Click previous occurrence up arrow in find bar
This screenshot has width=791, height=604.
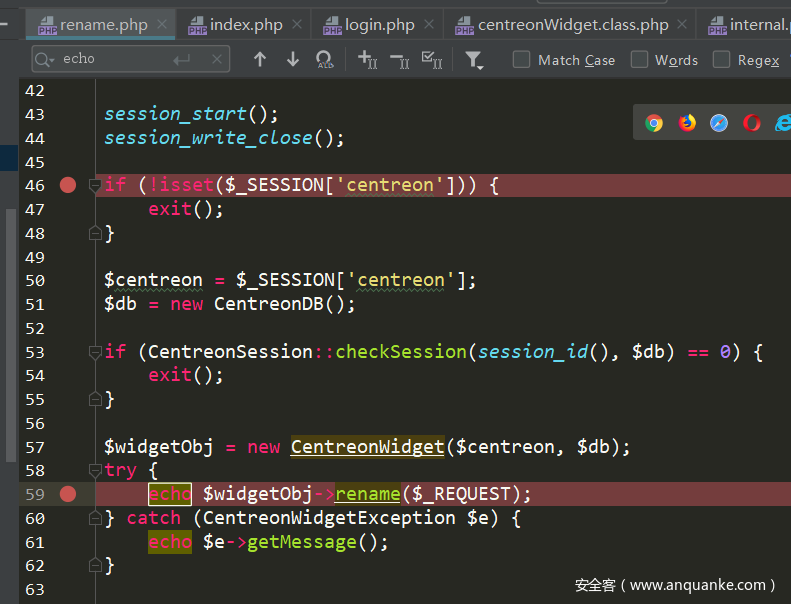point(260,60)
